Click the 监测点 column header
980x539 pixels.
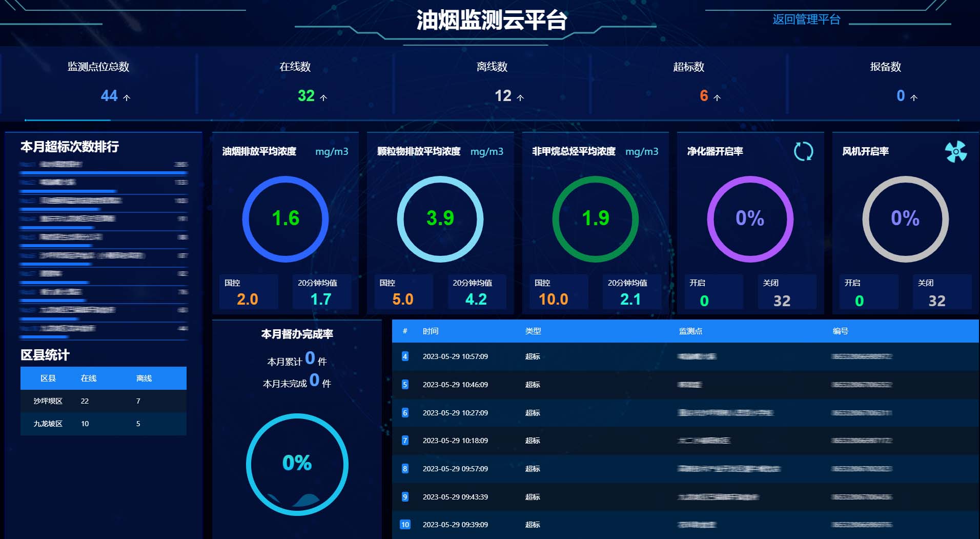tap(690, 331)
